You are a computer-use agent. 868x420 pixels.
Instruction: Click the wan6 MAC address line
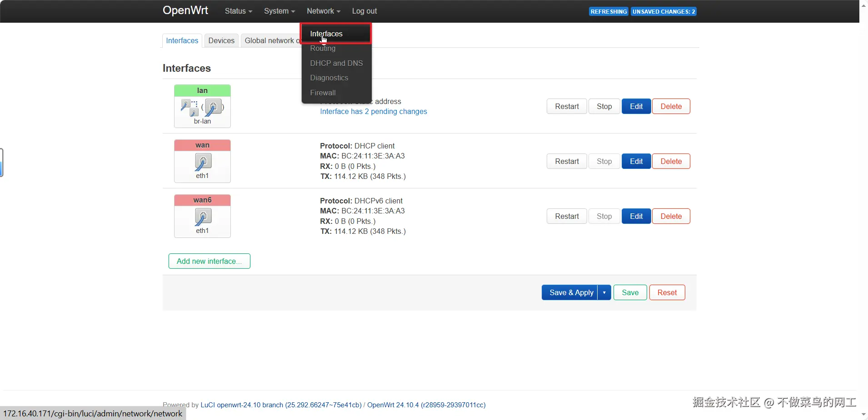coord(362,211)
